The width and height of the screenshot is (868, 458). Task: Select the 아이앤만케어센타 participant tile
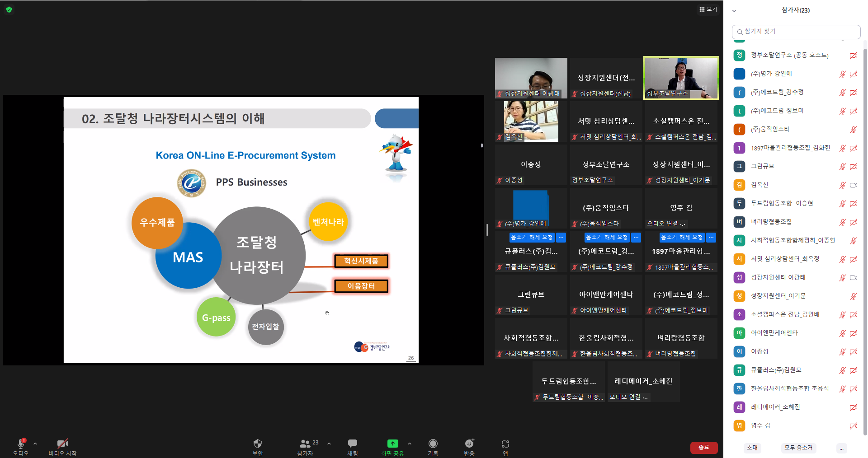click(606, 295)
